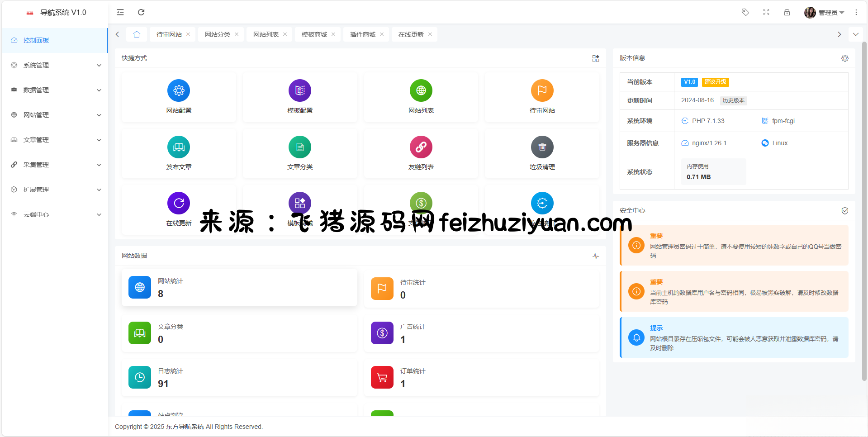Toggle fullscreen mode icon
This screenshot has width=868, height=437.
click(766, 12)
